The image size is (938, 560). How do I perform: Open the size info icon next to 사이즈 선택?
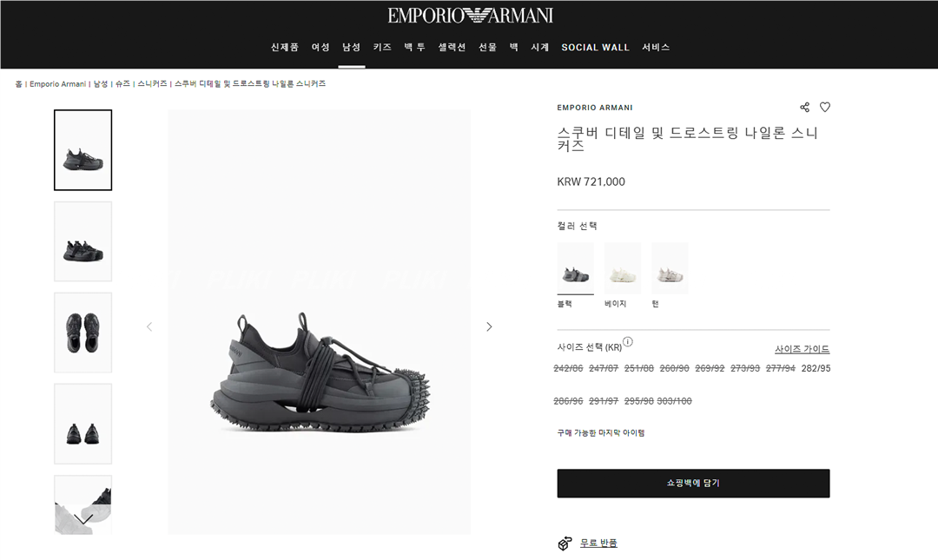click(628, 342)
